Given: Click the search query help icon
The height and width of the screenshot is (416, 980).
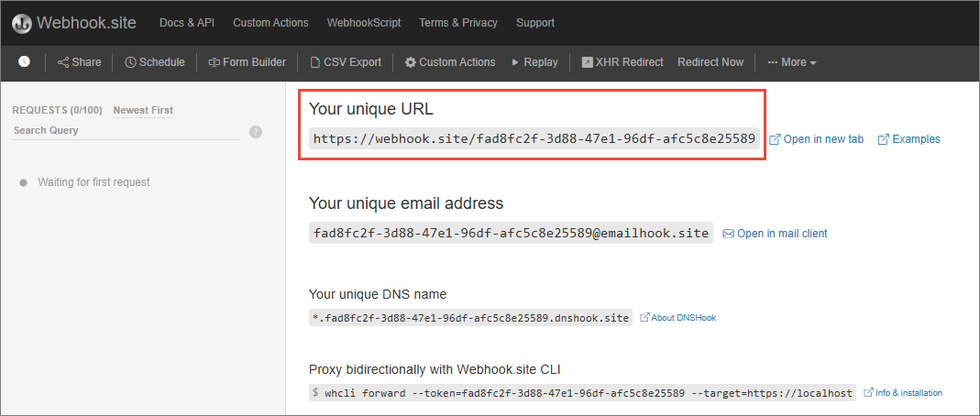Looking at the screenshot, I should pos(256,132).
